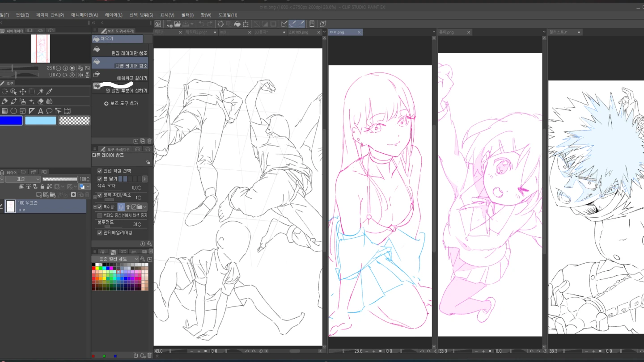Select the Rectangle selection marquee tool
Image resolution: width=644 pixels, height=362 pixels.
(32, 92)
